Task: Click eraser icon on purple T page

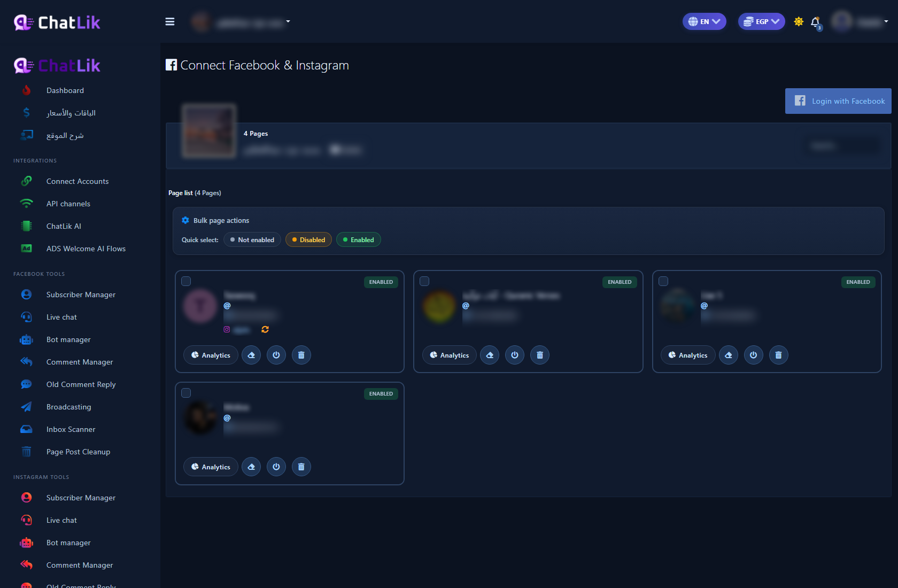Action: (x=251, y=355)
